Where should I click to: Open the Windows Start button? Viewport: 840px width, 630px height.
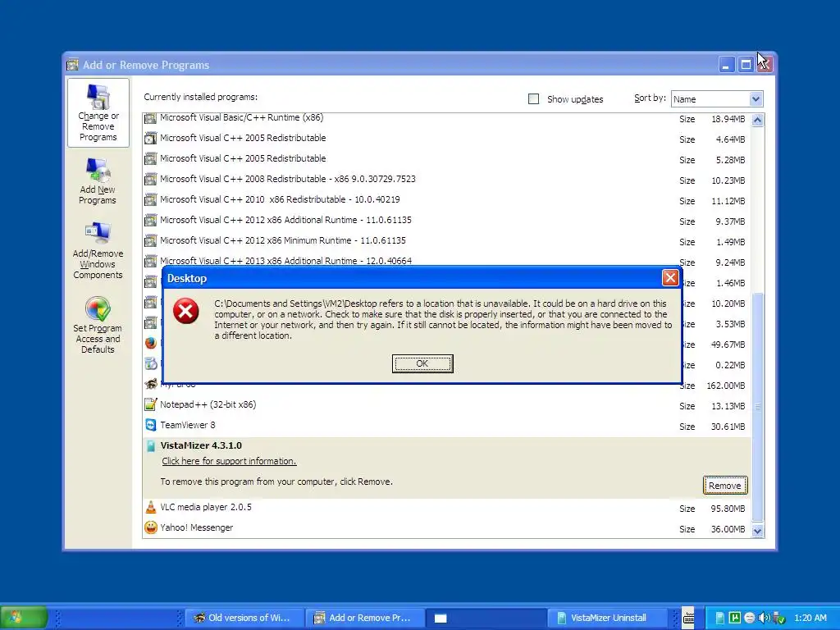24,618
